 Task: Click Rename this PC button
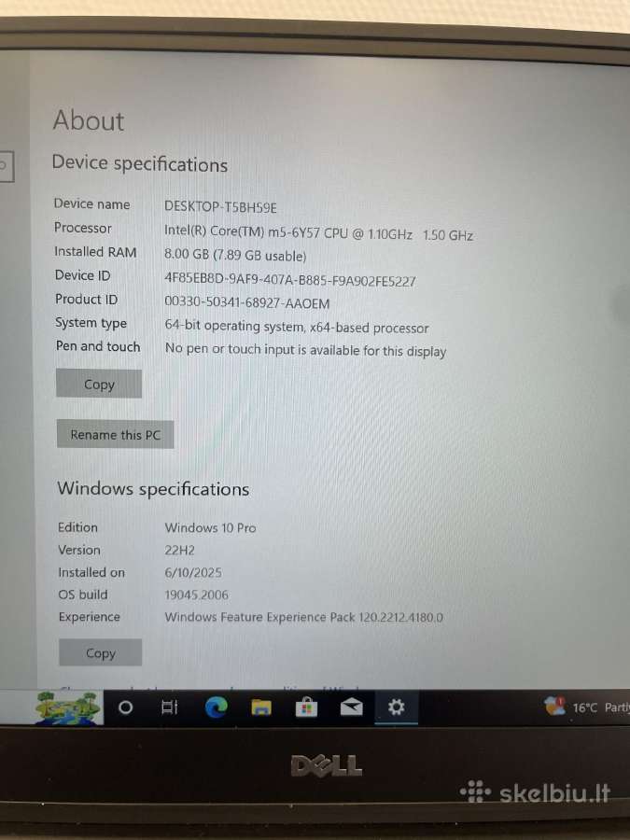115,434
